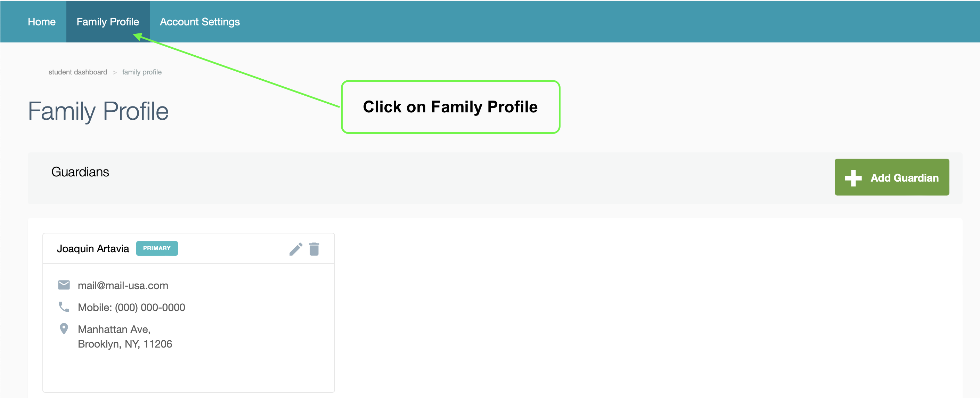Viewport: 980px width, 398px height.
Task: Click the plus icon in Add Guardian
Action: pos(853,178)
